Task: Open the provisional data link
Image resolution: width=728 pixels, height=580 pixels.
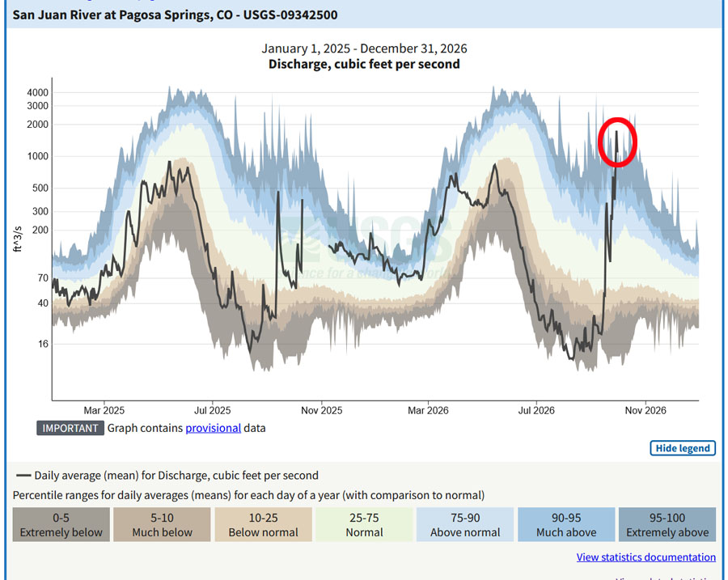Action: click(x=213, y=428)
